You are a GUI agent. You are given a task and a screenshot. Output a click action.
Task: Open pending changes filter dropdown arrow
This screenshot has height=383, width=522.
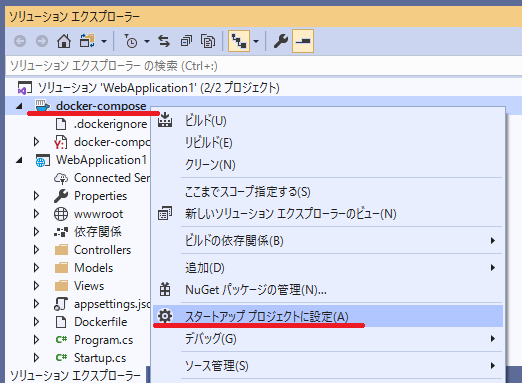[x=147, y=41]
